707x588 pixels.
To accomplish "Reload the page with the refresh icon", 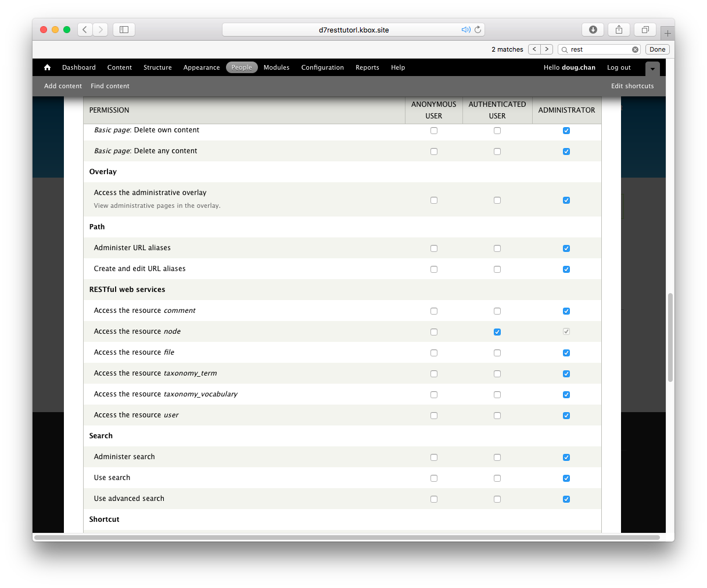I will (478, 30).
